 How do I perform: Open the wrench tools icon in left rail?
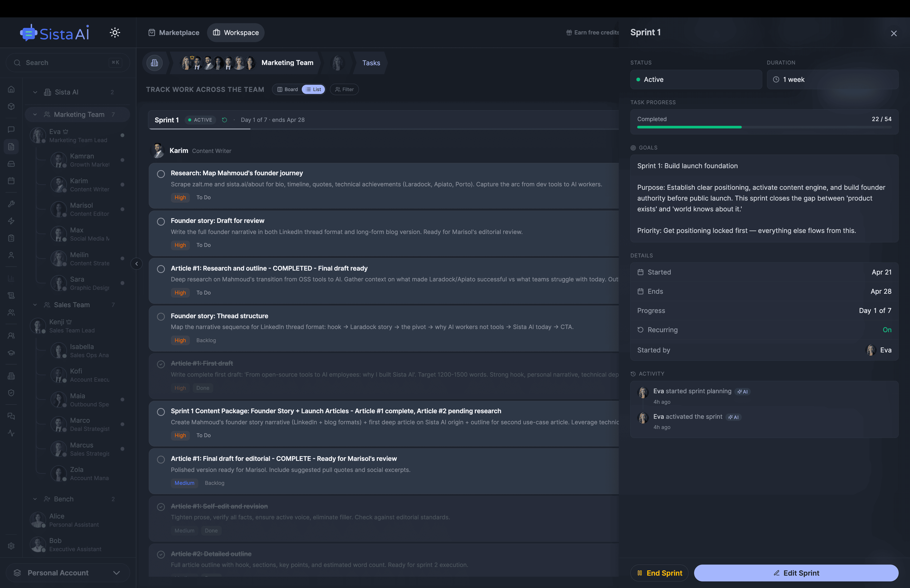(x=12, y=204)
